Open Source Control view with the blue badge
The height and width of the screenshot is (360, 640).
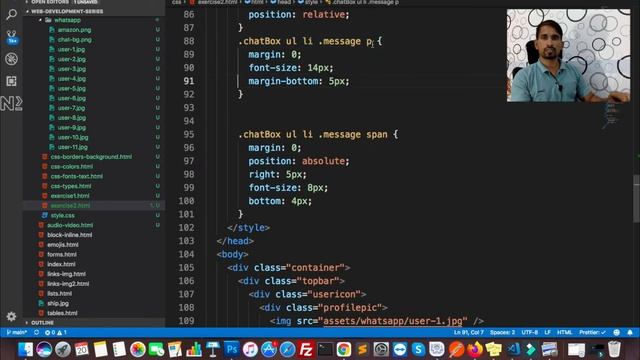pyautogui.click(x=11, y=37)
